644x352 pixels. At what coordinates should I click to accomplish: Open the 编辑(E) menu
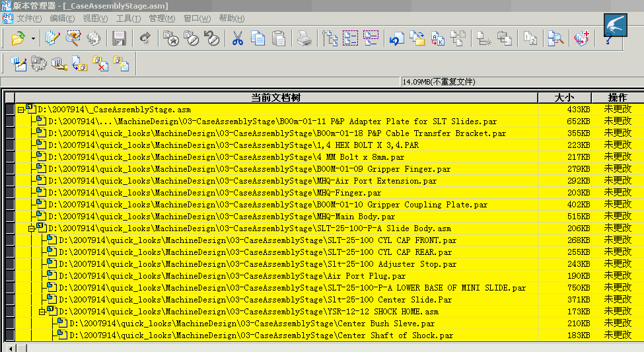click(63, 18)
